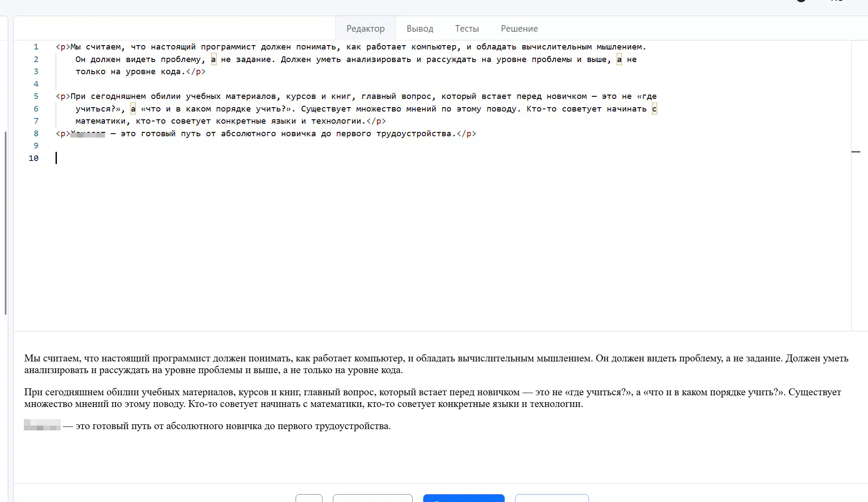
Task: Switch to the Редактор tab
Action: [365, 29]
